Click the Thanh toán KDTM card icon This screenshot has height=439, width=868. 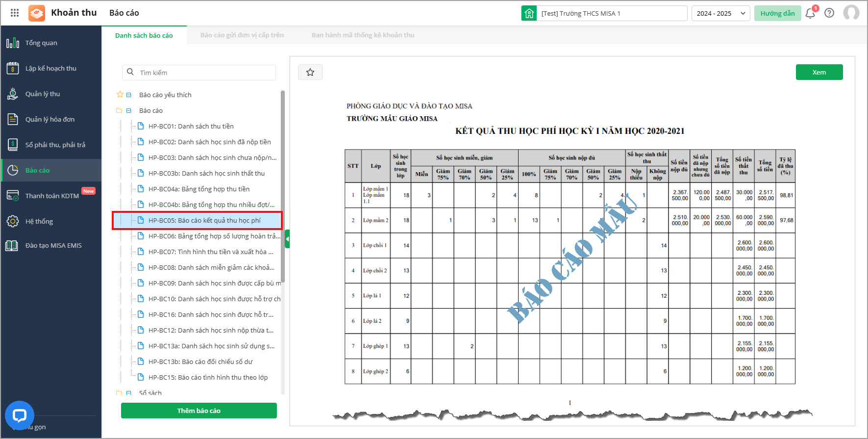(13, 196)
